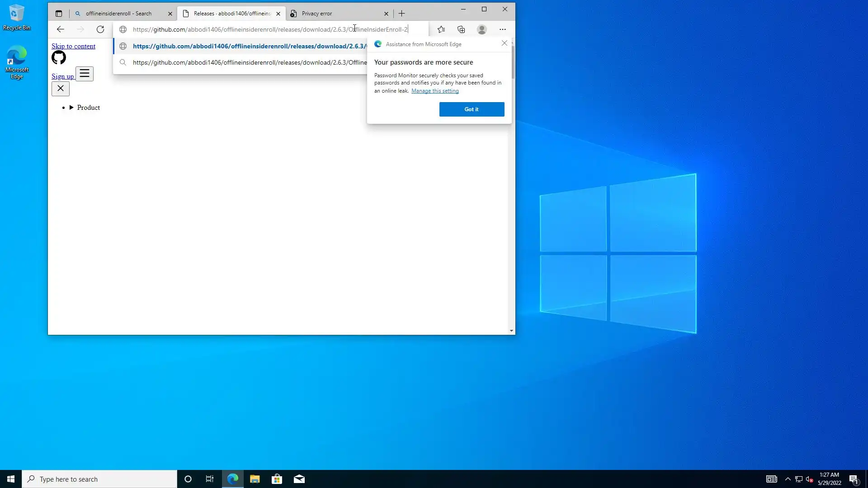Show hidden system tray icons chevron
The height and width of the screenshot is (488, 868).
coord(788,479)
